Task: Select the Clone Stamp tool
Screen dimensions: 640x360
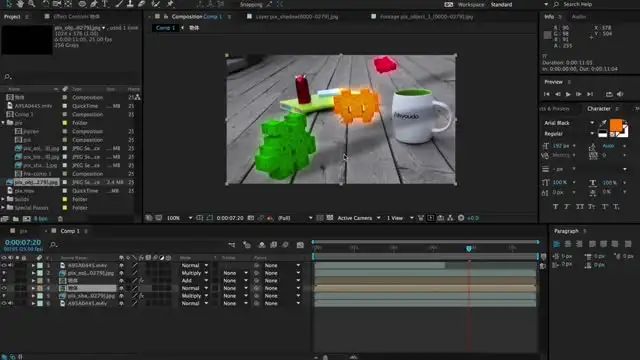Action: click(130, 4)
